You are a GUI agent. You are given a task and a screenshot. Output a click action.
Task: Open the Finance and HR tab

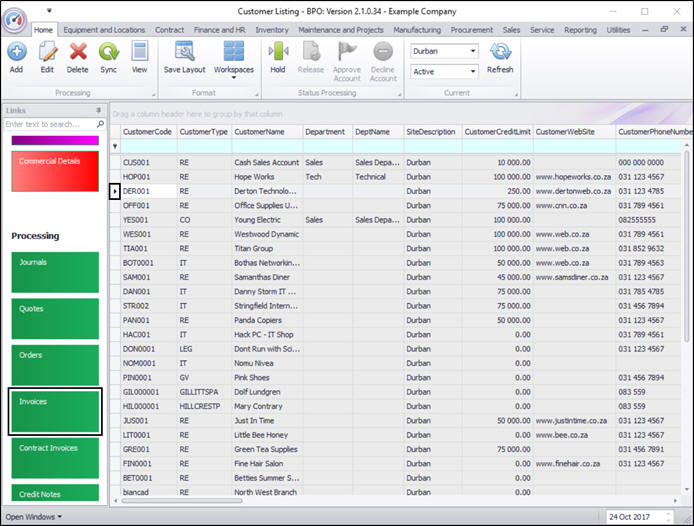[x=219, y=30]
